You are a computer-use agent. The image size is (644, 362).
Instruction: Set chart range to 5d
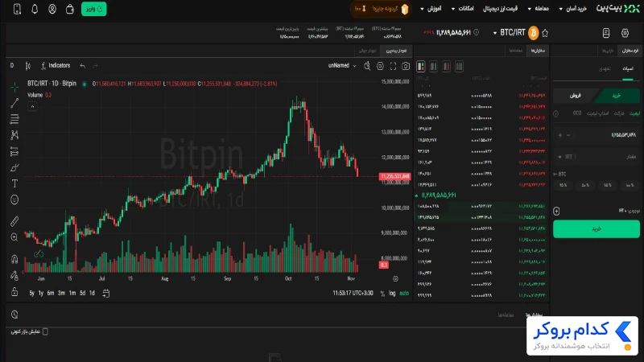(x=83, y=293)
